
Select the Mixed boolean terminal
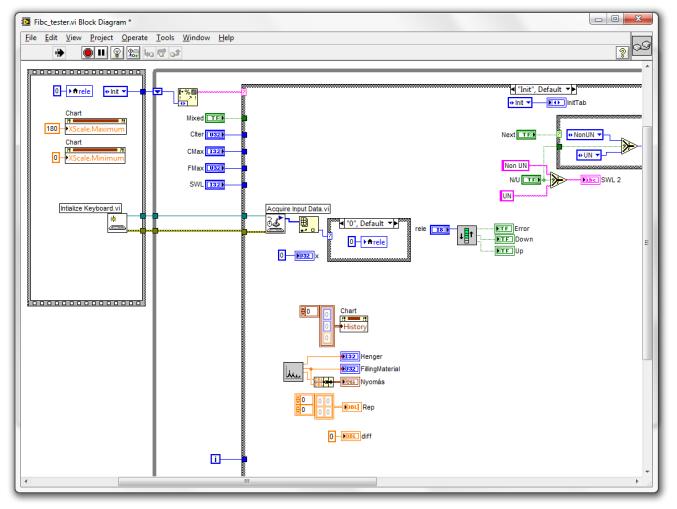click(x=215, y=118)
